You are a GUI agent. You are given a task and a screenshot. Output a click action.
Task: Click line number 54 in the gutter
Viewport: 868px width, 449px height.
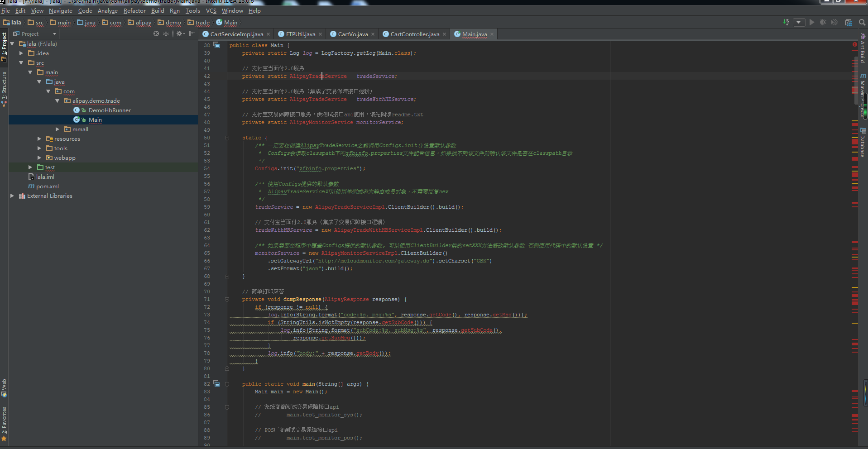click(x=207, y=168)
